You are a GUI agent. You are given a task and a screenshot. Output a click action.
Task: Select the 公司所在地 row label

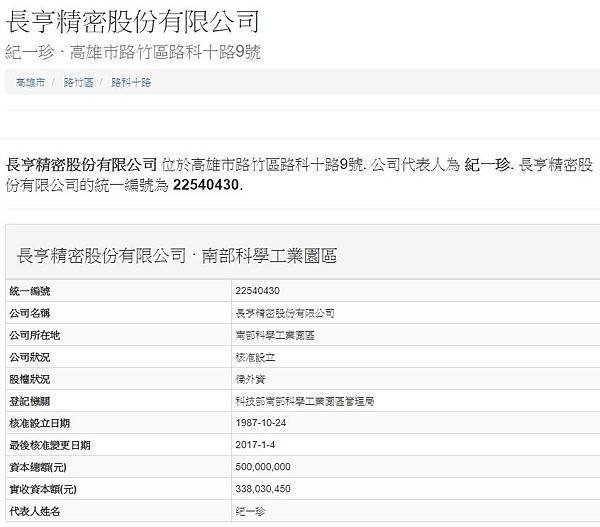35,336
